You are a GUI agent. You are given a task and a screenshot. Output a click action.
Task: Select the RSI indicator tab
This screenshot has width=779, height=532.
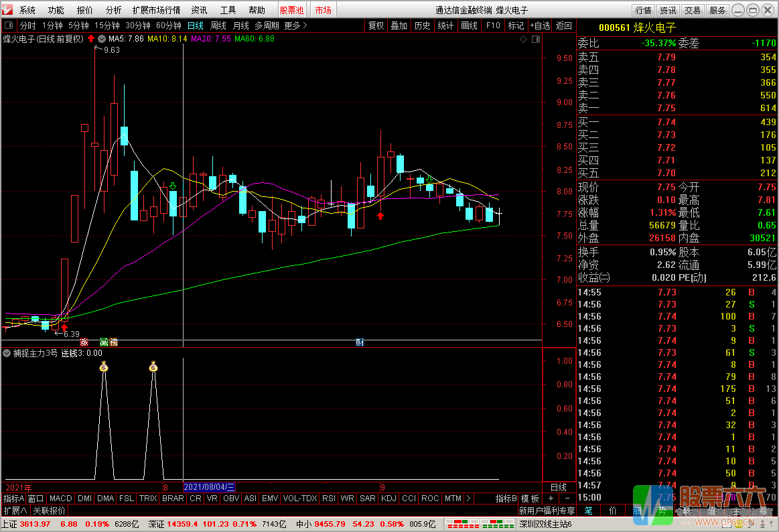point(329,498)
